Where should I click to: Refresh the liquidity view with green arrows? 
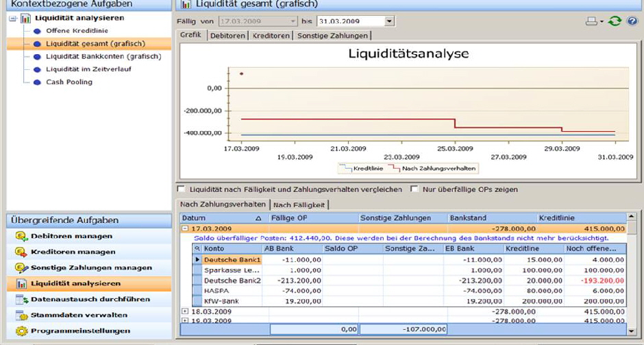(615, 21)
